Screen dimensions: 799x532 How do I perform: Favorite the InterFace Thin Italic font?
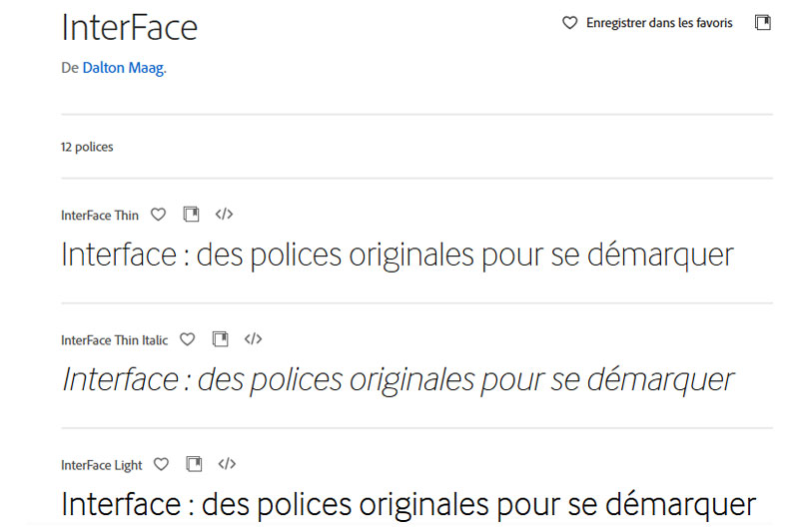pyautogui.click(x=187, y=339)
